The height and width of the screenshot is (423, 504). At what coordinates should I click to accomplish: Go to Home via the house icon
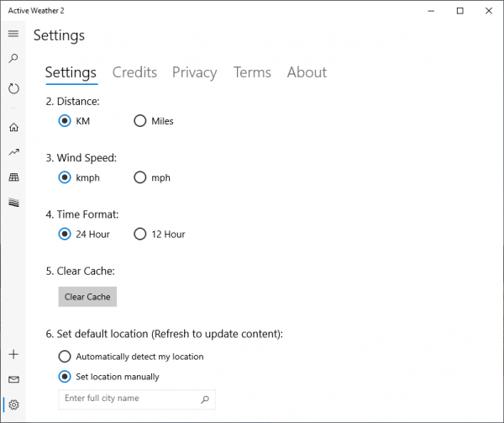point(13,127)
